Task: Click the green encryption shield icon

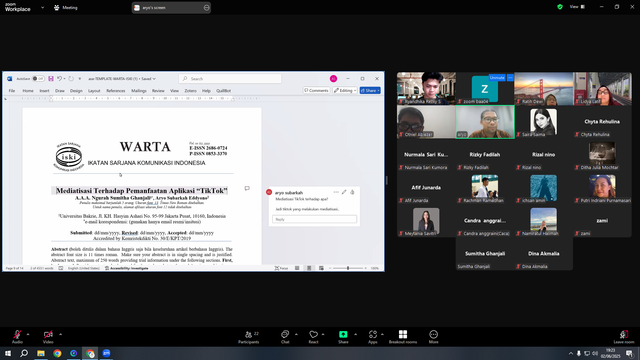Action: coord(560,7)
